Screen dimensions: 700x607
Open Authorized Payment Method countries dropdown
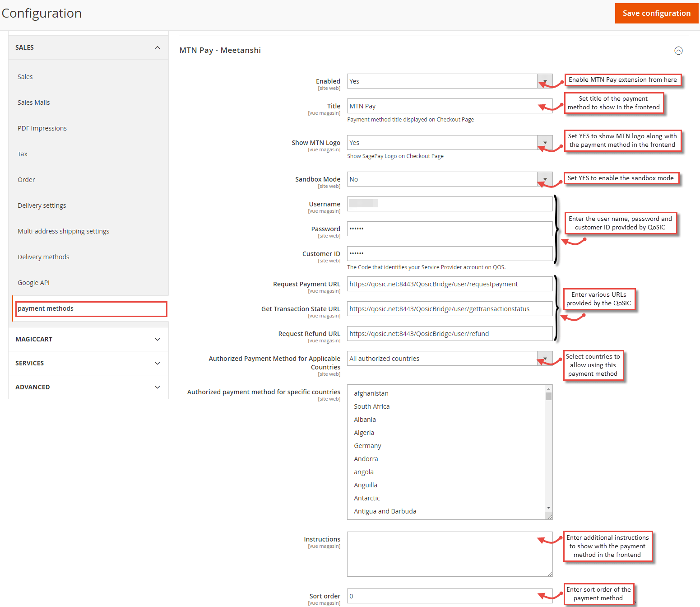tap(450, 359)
